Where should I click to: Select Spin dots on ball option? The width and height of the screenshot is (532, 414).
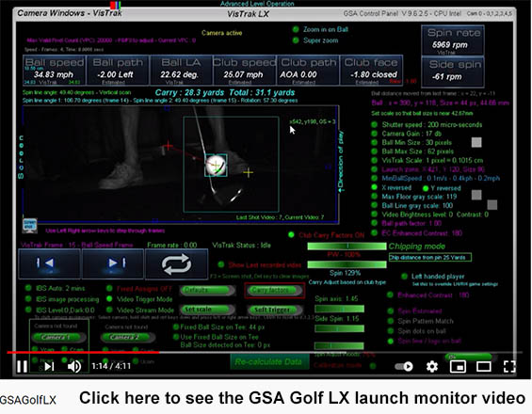391,331
